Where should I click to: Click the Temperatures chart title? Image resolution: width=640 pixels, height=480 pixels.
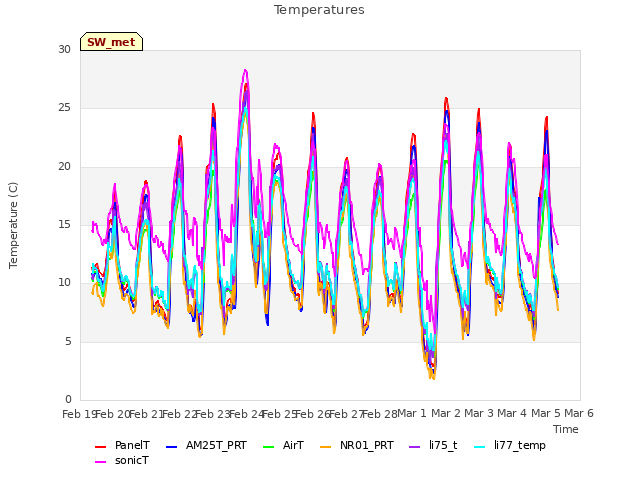(x=319, y=10)
